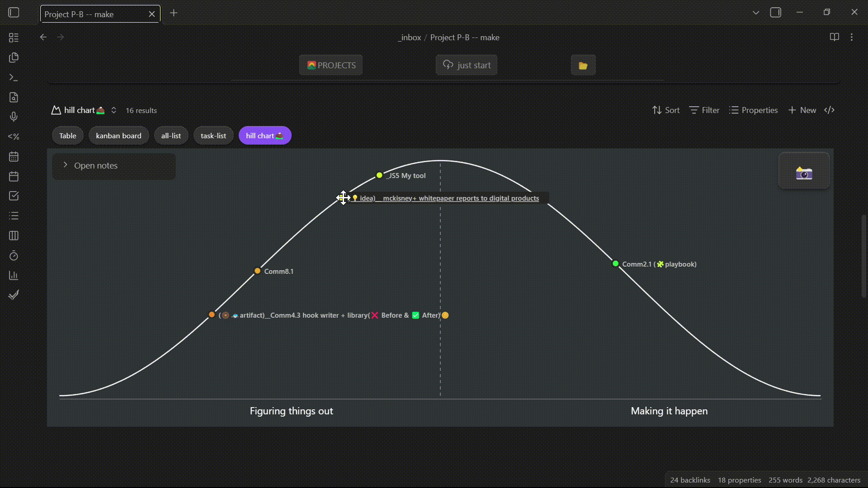Click the microphone recorder icon
The height and width of the screenshot is (488, 868).
[x=14, y=117]
